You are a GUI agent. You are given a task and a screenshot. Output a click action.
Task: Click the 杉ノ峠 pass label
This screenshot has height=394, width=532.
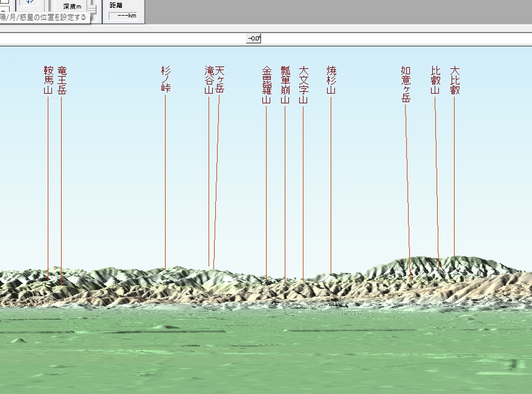(x=166, y=79)
